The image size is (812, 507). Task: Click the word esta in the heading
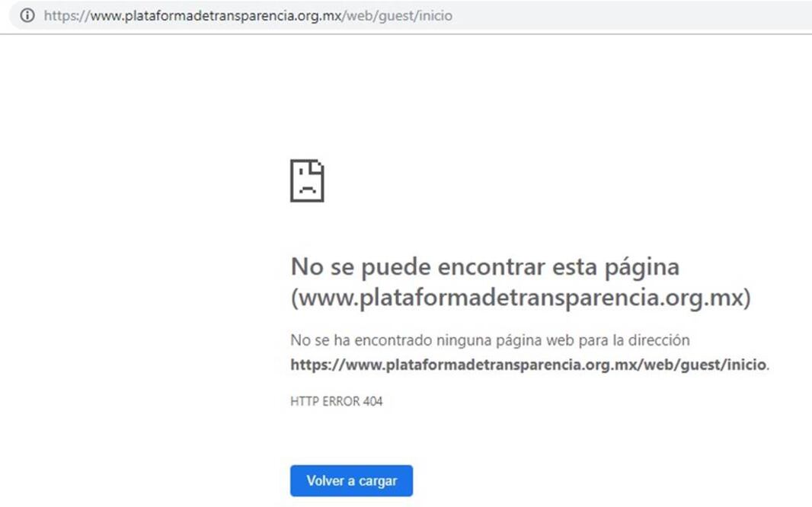pyautogui.click(x=575, y=267)
